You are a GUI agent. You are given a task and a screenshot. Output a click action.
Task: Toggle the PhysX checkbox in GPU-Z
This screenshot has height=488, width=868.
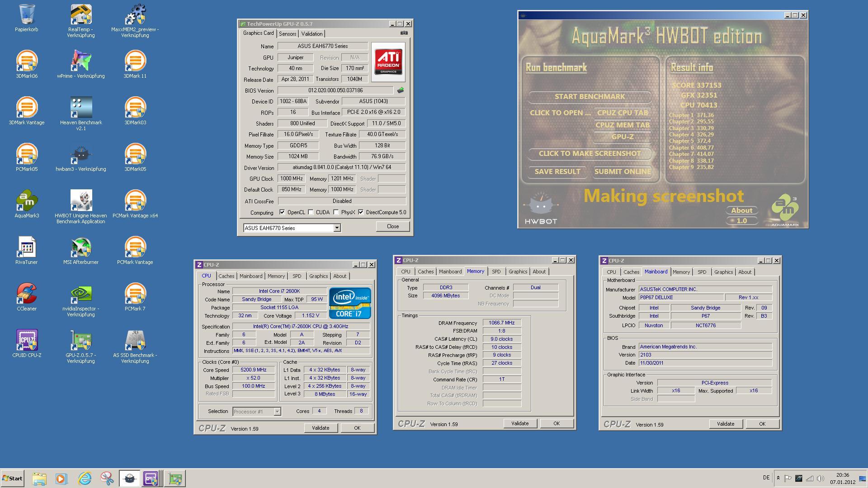click(x=336, y=212)
